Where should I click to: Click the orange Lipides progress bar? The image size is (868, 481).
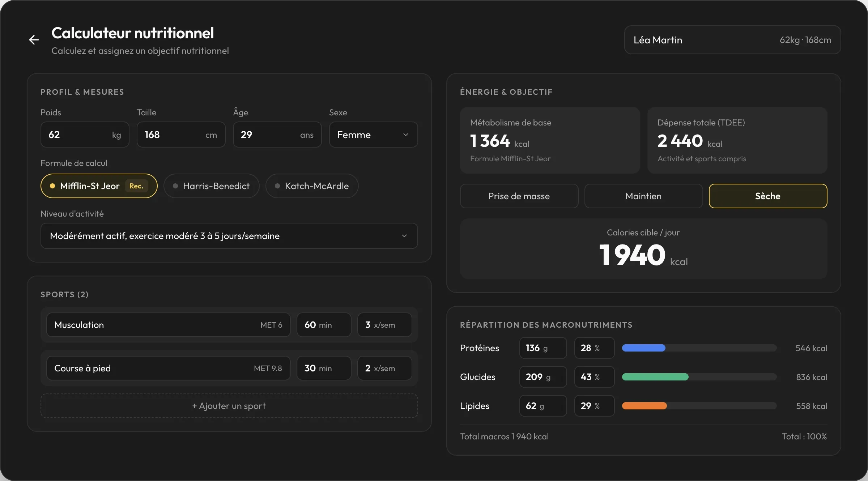[x=644, y=406]
